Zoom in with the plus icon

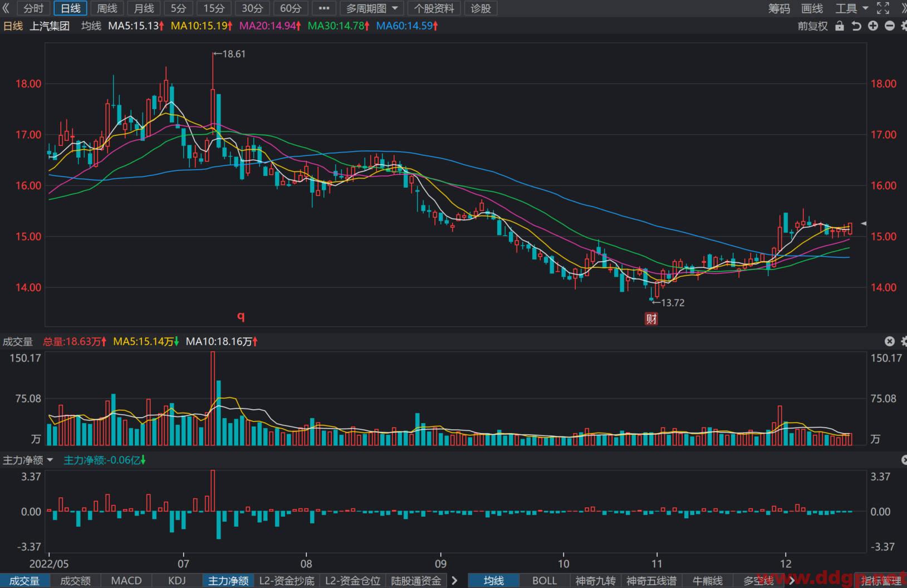(x=873, y=26)
